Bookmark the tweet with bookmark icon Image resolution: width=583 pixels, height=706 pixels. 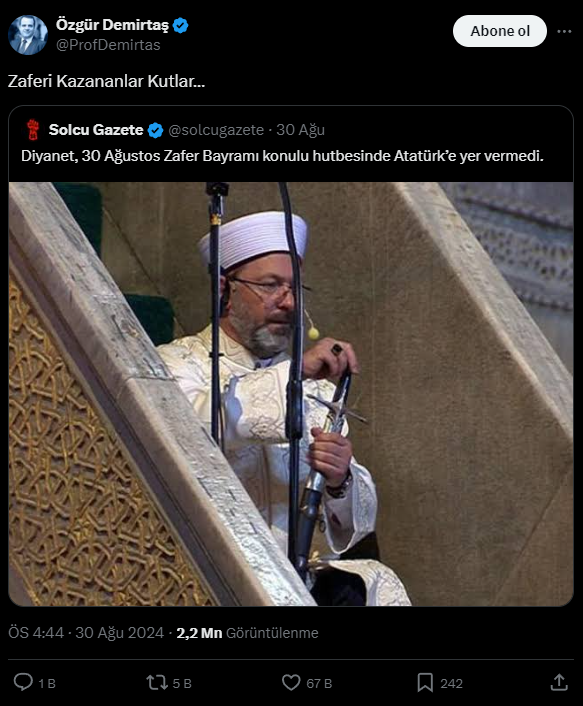point(425,683)
